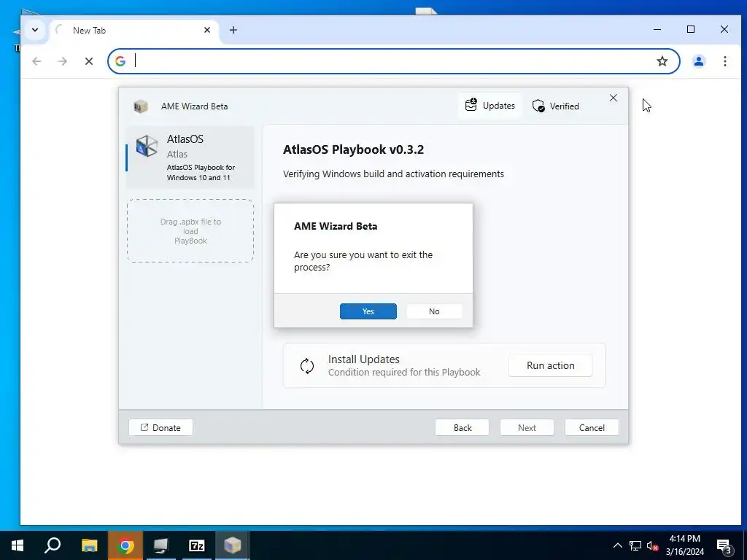This screenshot has height=560, width=747.
Task: Click the Drag .apbx file drop zone
Action: (x=190, y=231)
